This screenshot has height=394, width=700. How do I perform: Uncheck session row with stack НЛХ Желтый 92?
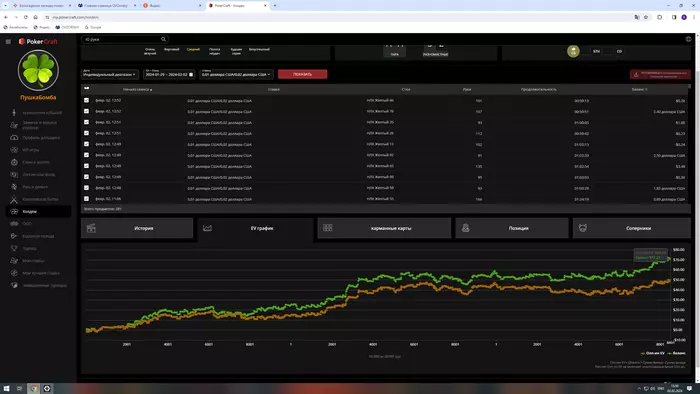point(87,155)
